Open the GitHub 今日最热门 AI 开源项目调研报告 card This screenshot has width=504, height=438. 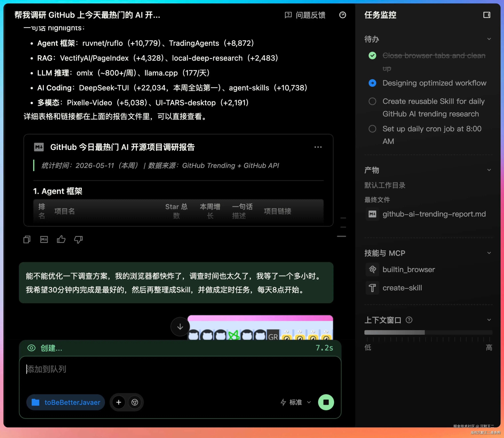click(x=178, y=180)
